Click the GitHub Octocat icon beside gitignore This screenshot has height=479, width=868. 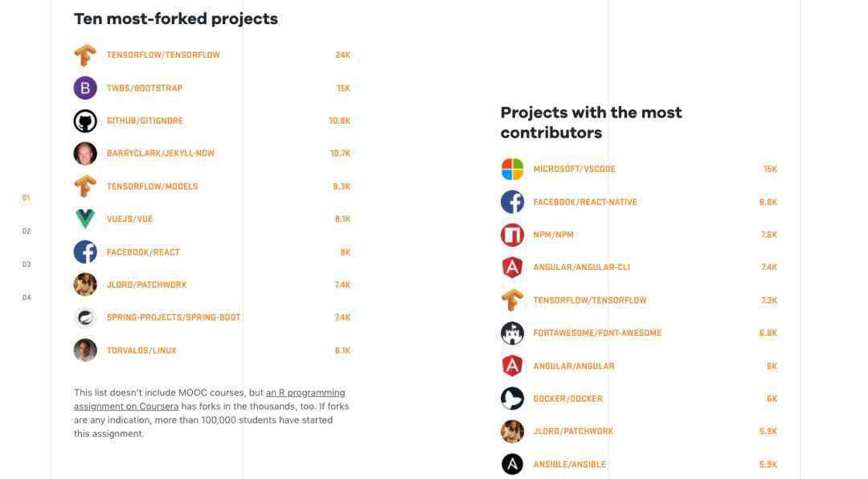click(x=85, y=121)
